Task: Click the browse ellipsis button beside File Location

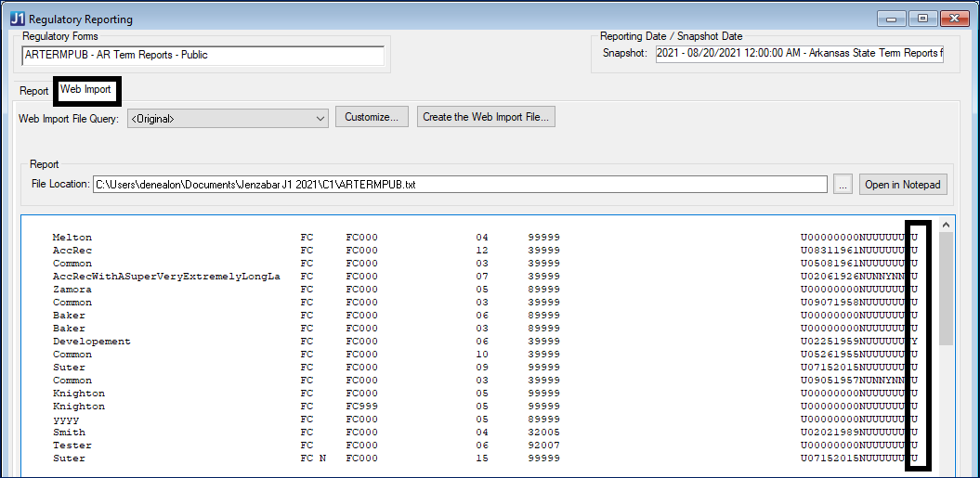Action: pyautogui.click(x=843, y=185)
